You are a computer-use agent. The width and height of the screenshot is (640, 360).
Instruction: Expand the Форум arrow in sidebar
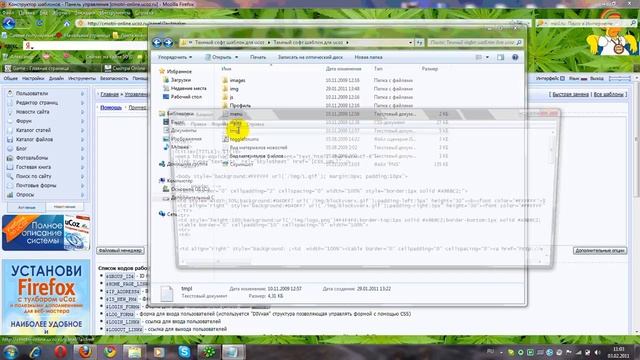(x=82, y=121)
